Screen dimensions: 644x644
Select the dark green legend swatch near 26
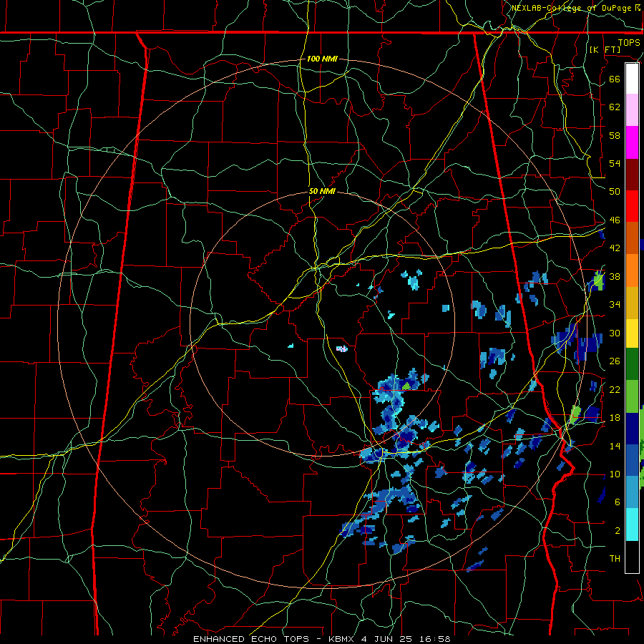click(632, 364)
